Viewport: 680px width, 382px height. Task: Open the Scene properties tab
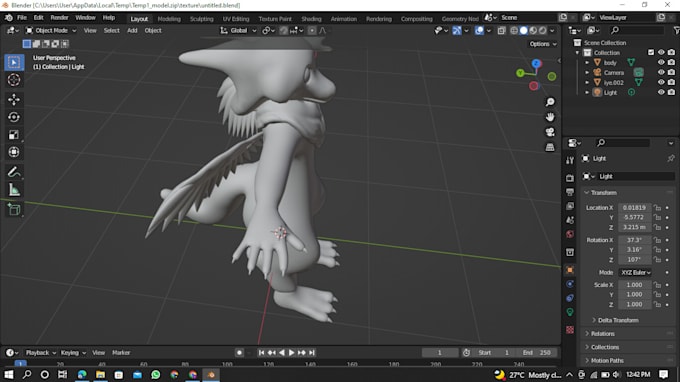click(x=570, y=220)
